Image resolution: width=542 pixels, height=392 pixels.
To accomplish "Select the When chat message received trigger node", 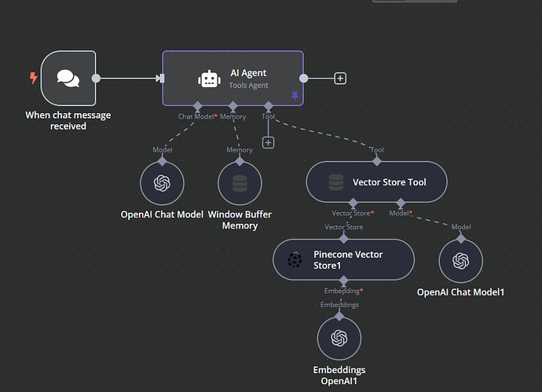I will (x=68, y=78).
